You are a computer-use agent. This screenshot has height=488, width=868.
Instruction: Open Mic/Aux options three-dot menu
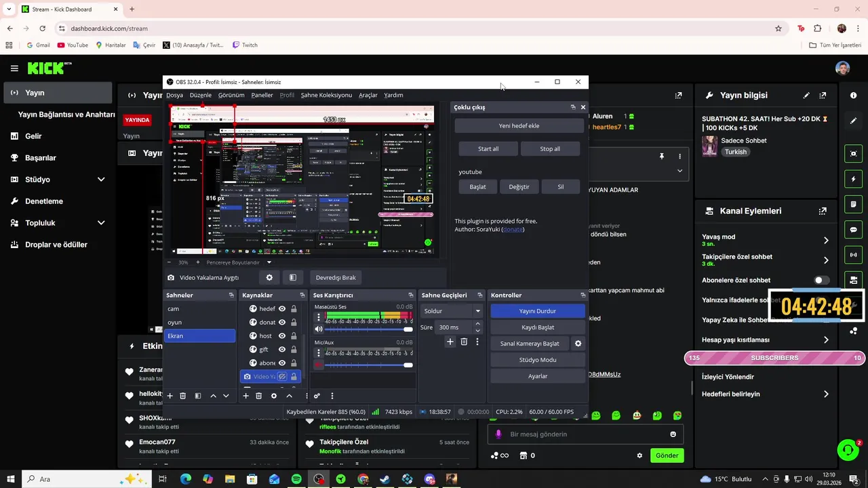click(319, 353)
